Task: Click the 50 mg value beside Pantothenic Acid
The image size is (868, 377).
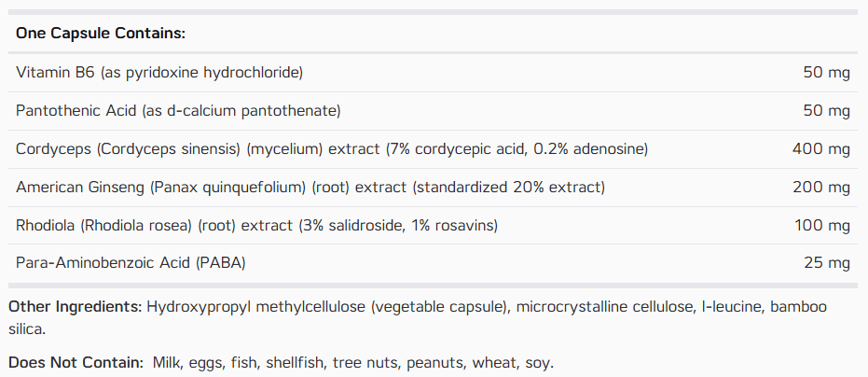Action: (x=826, y=111)
